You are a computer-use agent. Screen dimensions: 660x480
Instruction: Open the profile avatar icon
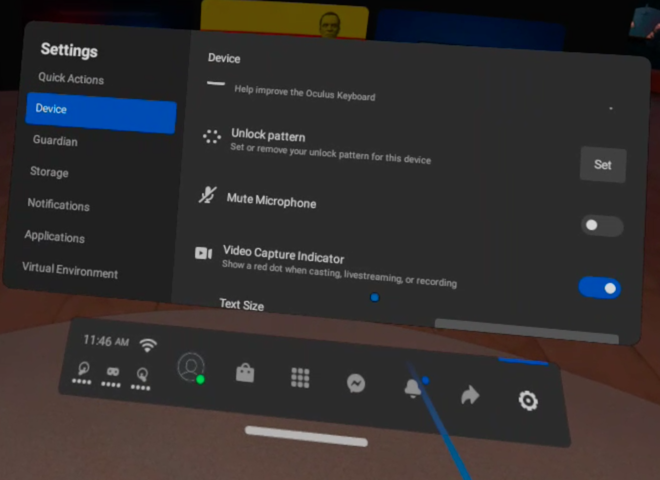coord(190,367)
